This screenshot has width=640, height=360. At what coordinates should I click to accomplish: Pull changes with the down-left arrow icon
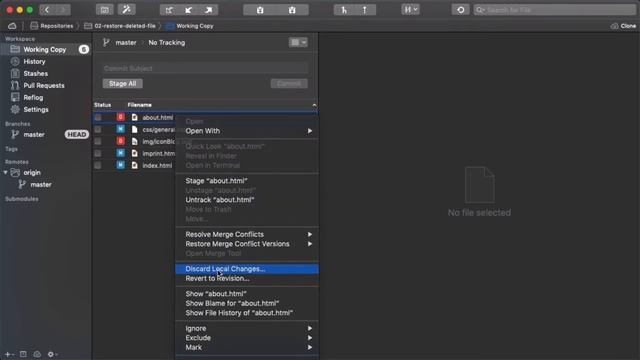pyautogui.click(x=189, y=10)
